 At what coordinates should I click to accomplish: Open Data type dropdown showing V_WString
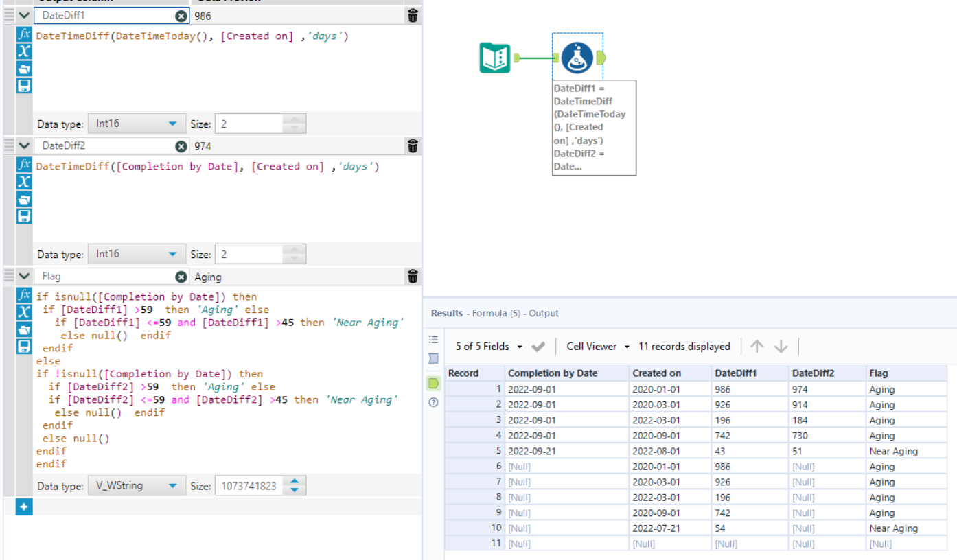136,486
